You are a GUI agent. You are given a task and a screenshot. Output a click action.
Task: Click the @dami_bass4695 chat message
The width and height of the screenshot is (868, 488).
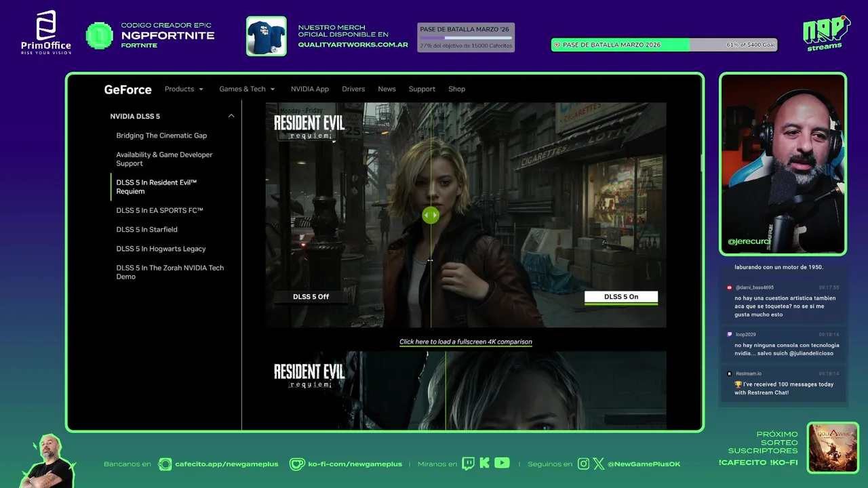[783, 301]
